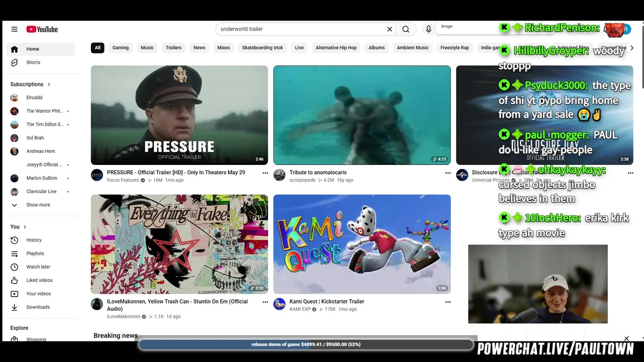Image resolution: width=644 pixels, height=362 pixels.
Task: Click the release demo goal progress bar
Action: click(x=306, y=344)
